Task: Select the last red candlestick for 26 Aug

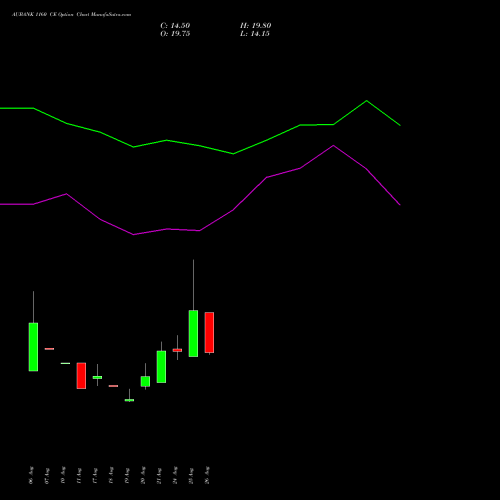Action: pos(209,332)
